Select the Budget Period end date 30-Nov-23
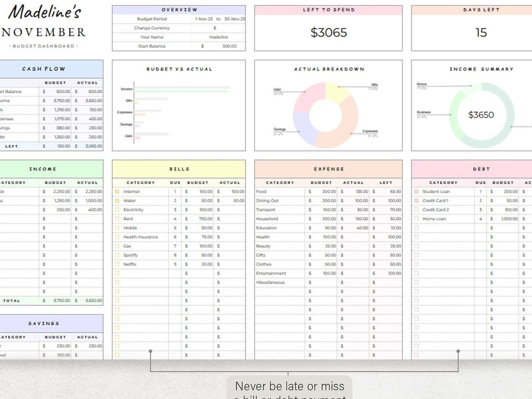 pos(235,19)
